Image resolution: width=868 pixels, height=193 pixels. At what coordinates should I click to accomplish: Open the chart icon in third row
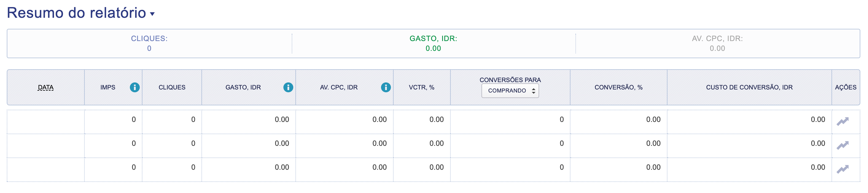point(843,169)
